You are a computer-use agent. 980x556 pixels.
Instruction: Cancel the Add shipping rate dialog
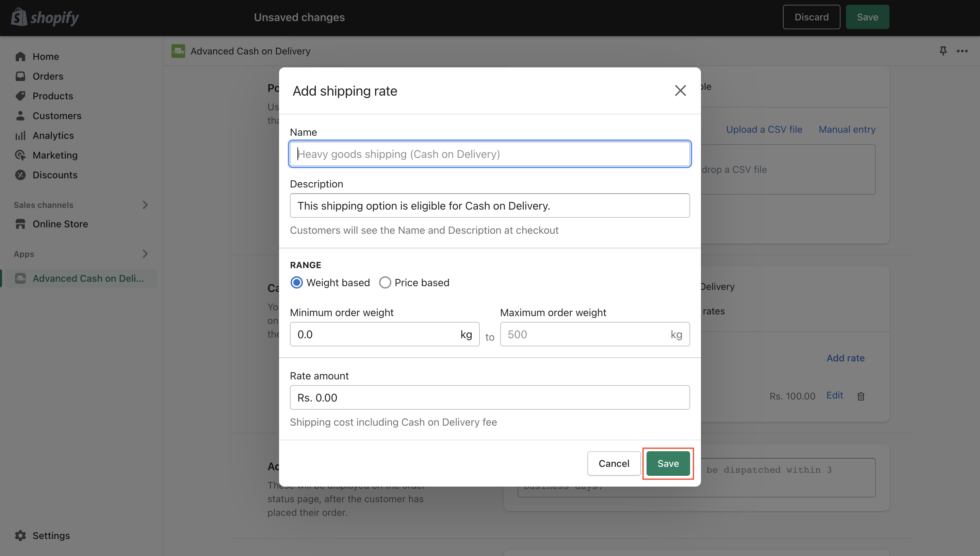tap(614, 463)
